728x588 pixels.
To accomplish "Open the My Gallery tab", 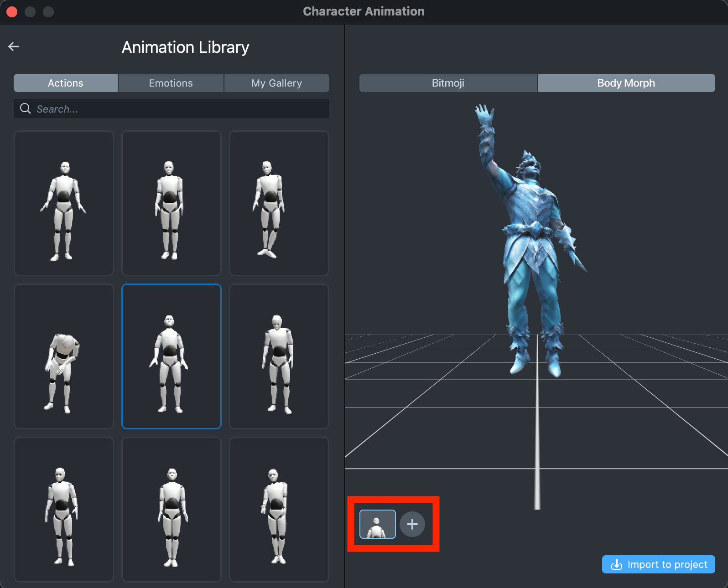I will point(276,83).
